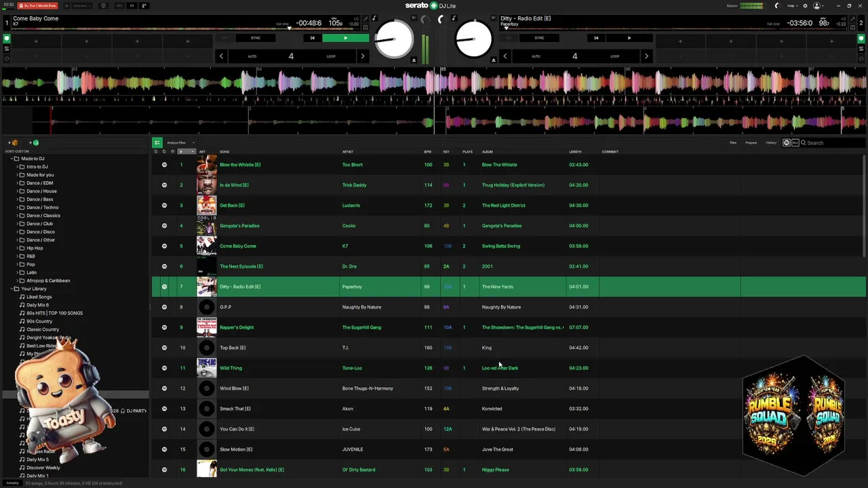Select track Smack That [E] by Akon

click(235, 409)
